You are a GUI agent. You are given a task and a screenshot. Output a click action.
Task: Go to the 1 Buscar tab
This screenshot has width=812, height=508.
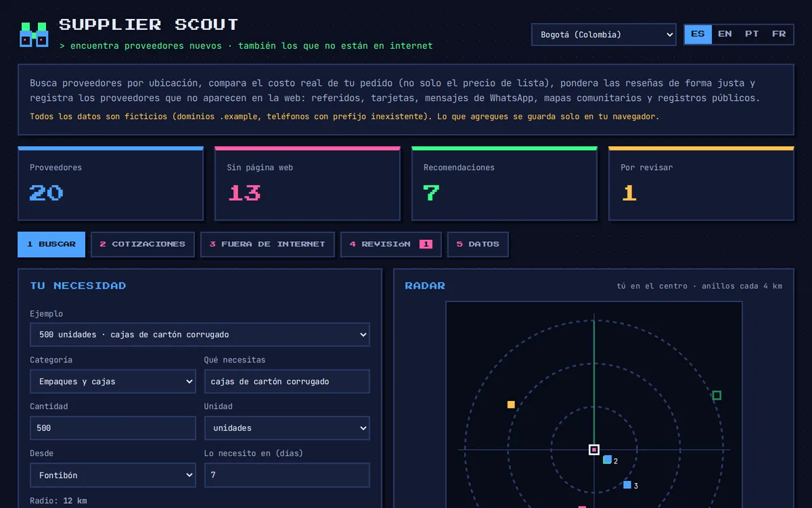click(51, 245)
